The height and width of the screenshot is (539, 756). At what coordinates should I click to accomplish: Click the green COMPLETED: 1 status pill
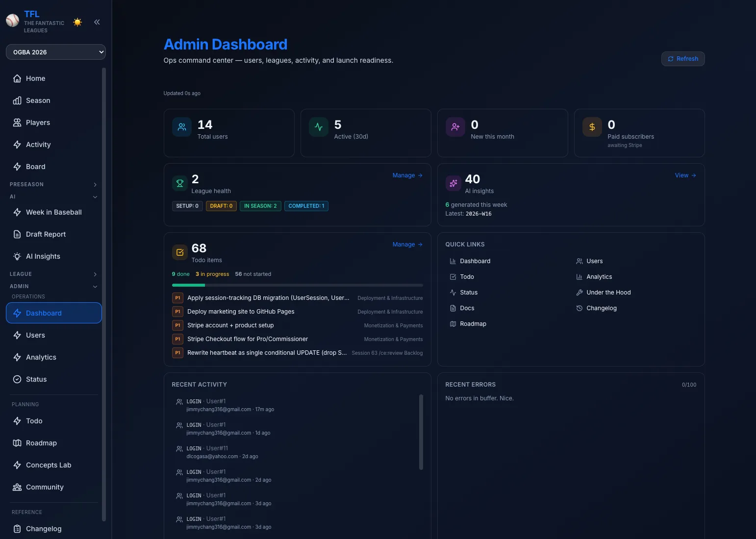coord(306,206)
